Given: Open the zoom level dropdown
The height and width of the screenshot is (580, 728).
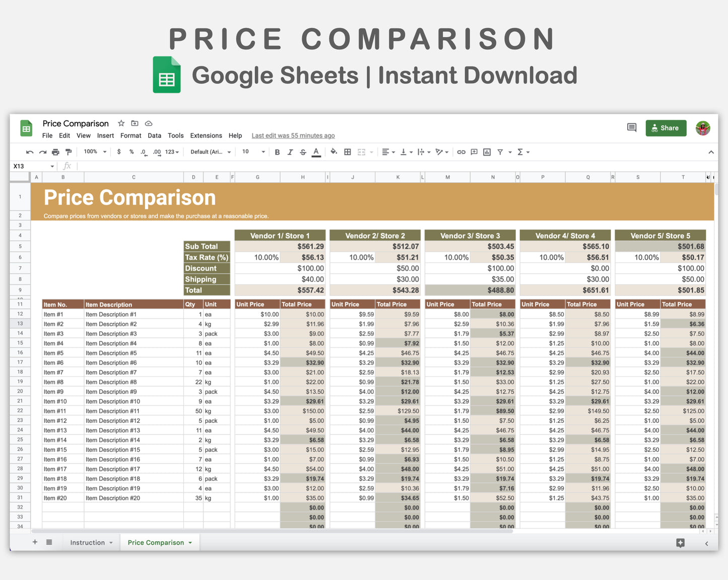Looking at the screenshot, I should coord(94,152).
